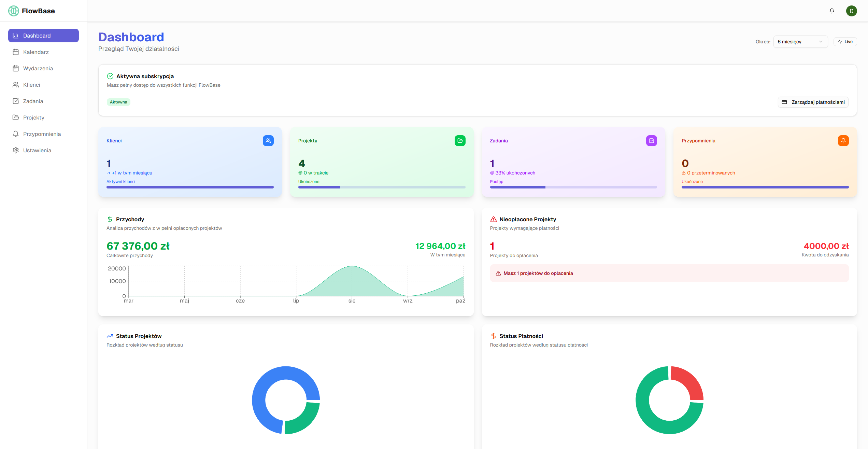Click the Zadania card's checkmark icon
This screenshot has width=868, height=449.
[652, 140]
